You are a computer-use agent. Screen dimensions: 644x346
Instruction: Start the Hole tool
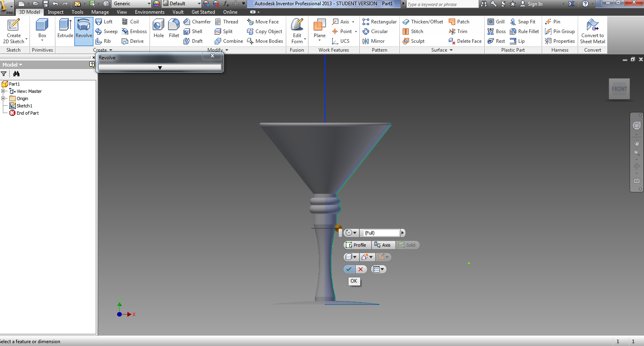pyautogui.click(x=158, y=29)
